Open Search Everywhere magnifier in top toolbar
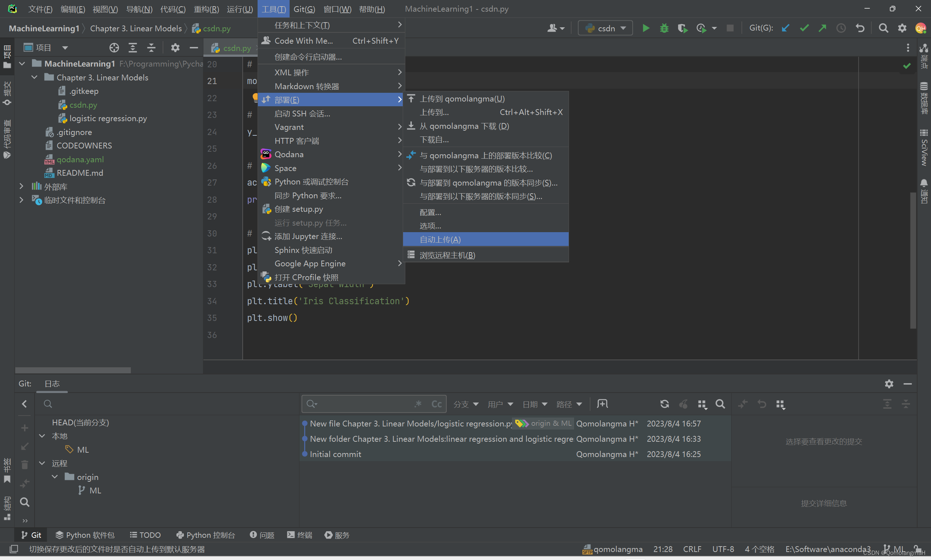The width and height of the screenshot is (931, 560). (883, 28)
